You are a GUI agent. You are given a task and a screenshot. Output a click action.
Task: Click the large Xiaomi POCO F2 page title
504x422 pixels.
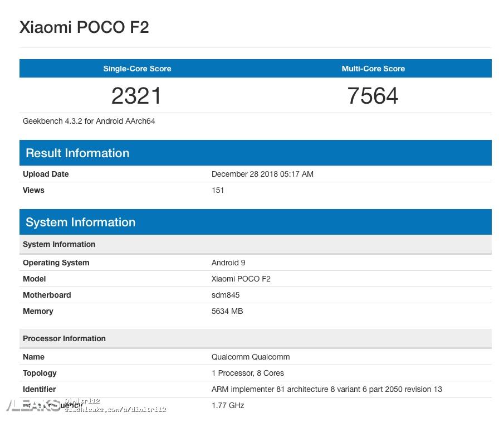pos(84,27)
